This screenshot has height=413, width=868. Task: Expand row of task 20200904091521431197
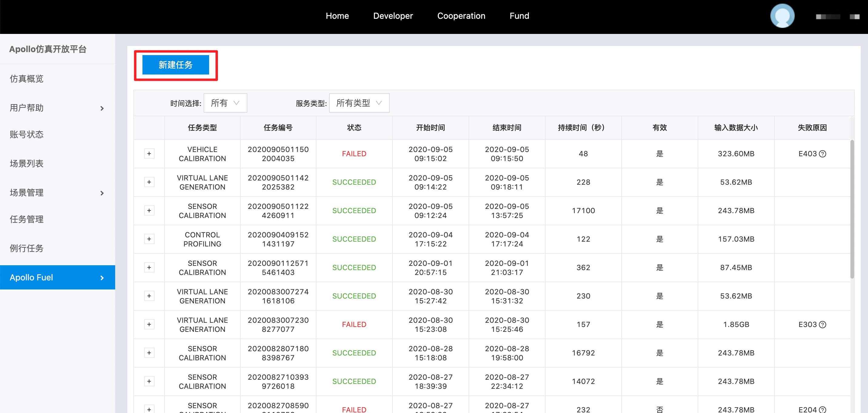pyautogui.click(x=149, y=239)
